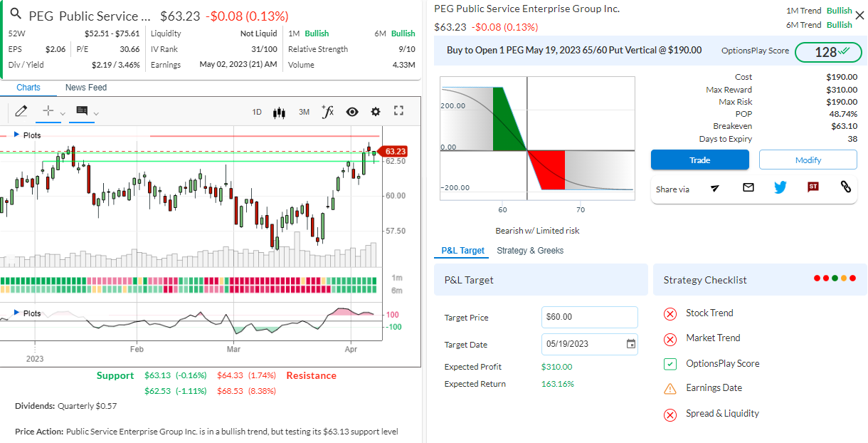Share via the paper plane icon

(715, 187)
